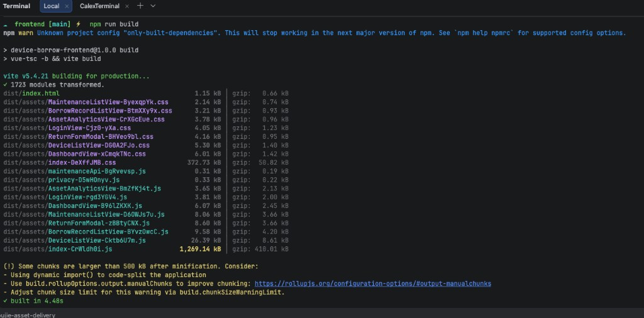Click DashboardView-B96lZKXK.js file name
644x318 pixels.
click(x=95, y=206)
